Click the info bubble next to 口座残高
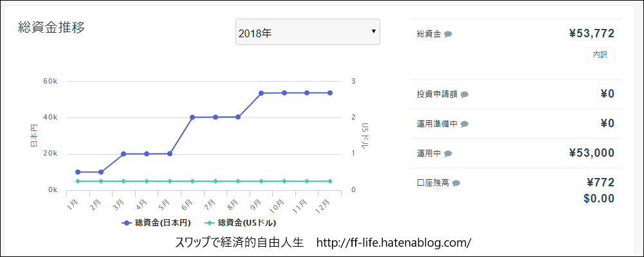The image size is (644, 257). pyautogui.click(x=456, y=183)
